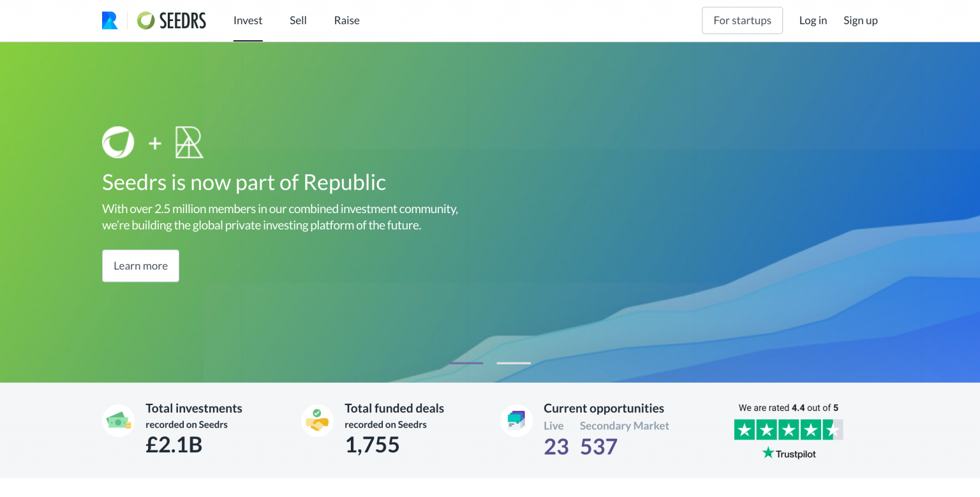Select the Sign up link
The height and width of the screenshot is (497, 980).
point(860,20)
